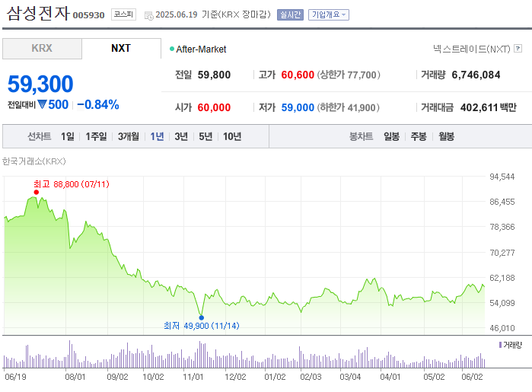Click the 11/01 x-axis date label
Viewport: 532px width, 392px height.
pyautogui.click(x=193, y=377)
